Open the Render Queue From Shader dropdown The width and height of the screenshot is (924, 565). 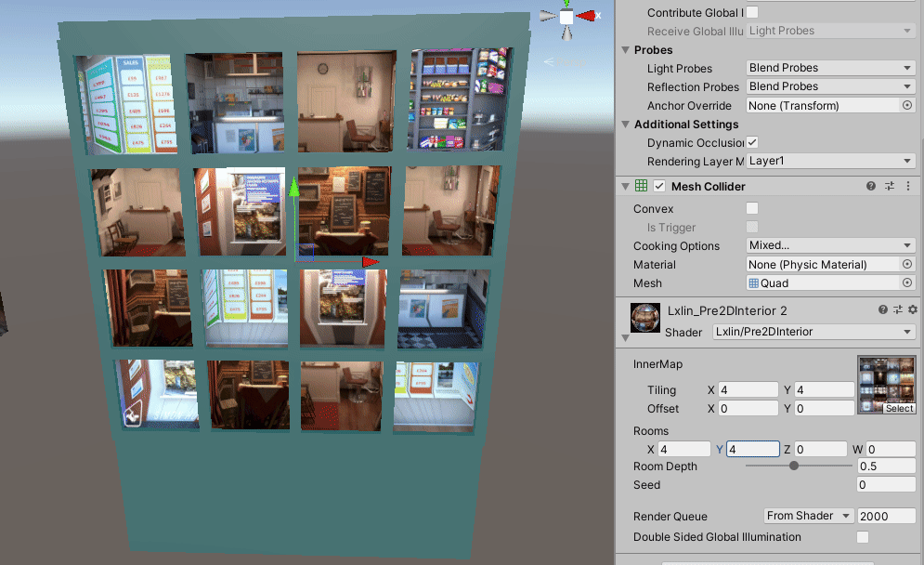808,516
